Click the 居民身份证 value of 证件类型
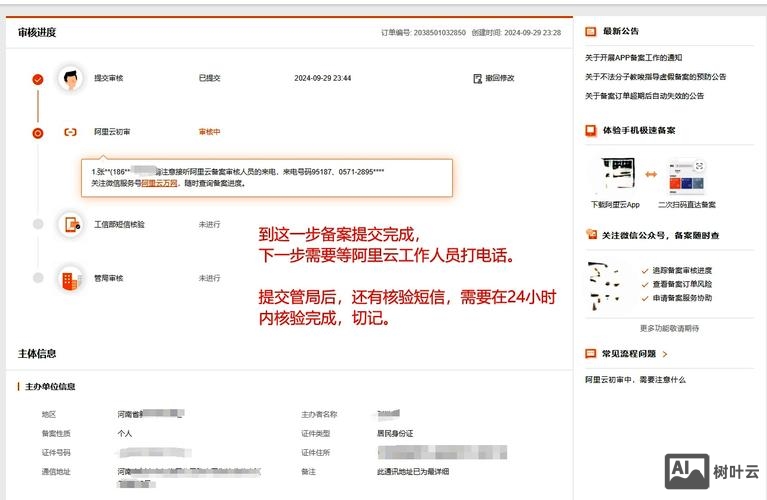Image resolution: width=767 pixels, height=500 pixels. pos(395,433)
